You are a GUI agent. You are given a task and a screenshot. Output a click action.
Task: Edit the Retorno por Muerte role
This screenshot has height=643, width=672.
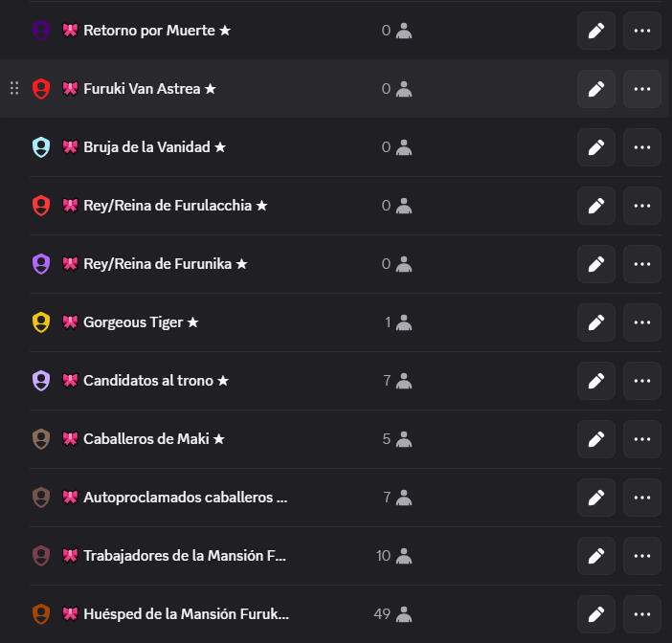pos(596,31)
